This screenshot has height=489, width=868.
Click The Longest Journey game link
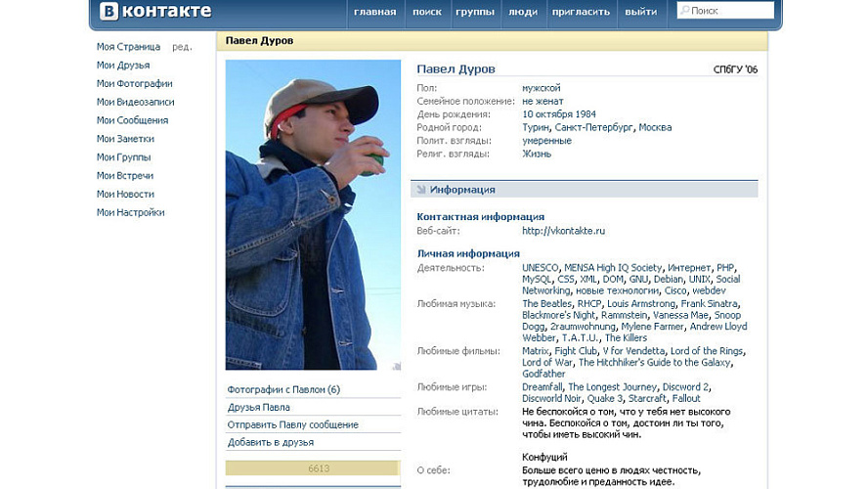coord(612,387)
